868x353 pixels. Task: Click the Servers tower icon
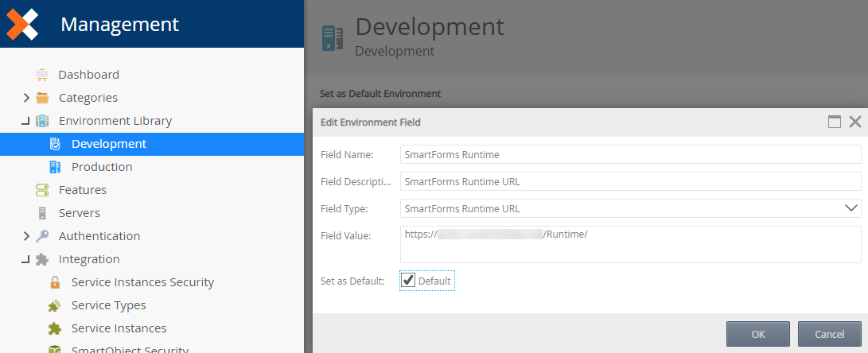click(x=42, y=213)
